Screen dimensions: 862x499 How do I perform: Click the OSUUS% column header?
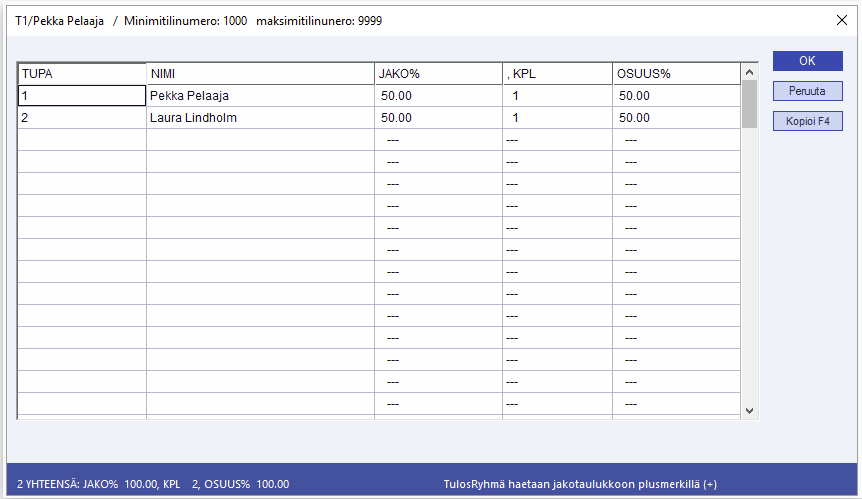(675, 74)
